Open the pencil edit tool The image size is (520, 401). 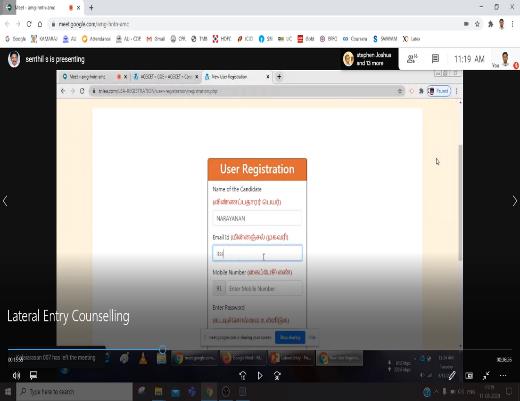452,376
